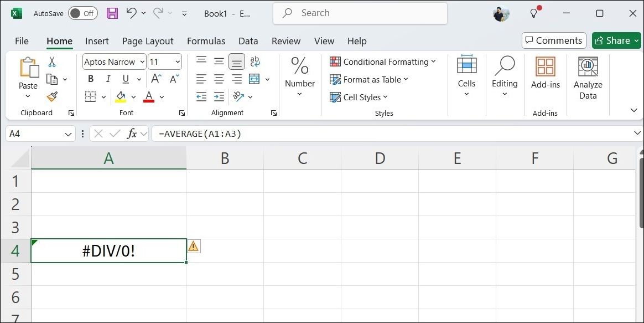Toggle the AutoSave switch
This screenshot has height=323, width=644.
[82, 13]
